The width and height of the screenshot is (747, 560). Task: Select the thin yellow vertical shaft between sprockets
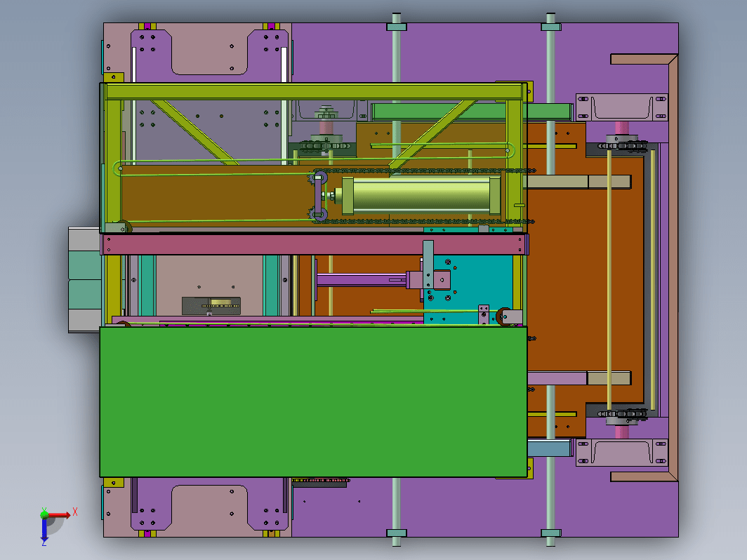[x=609, y=280]
